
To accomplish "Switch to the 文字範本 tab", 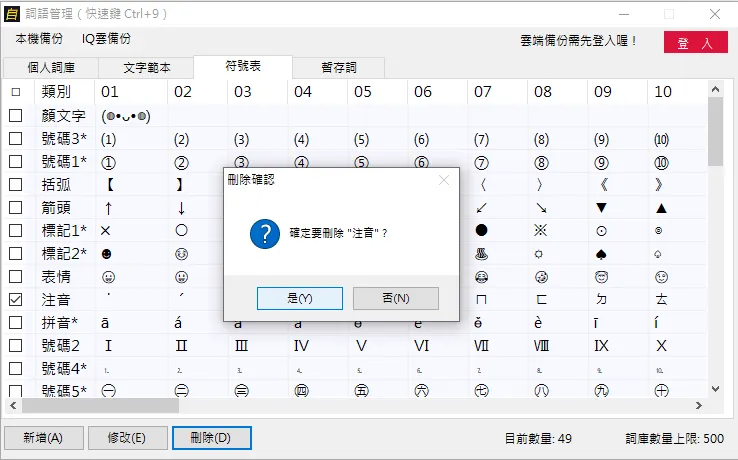I will 147,68.
